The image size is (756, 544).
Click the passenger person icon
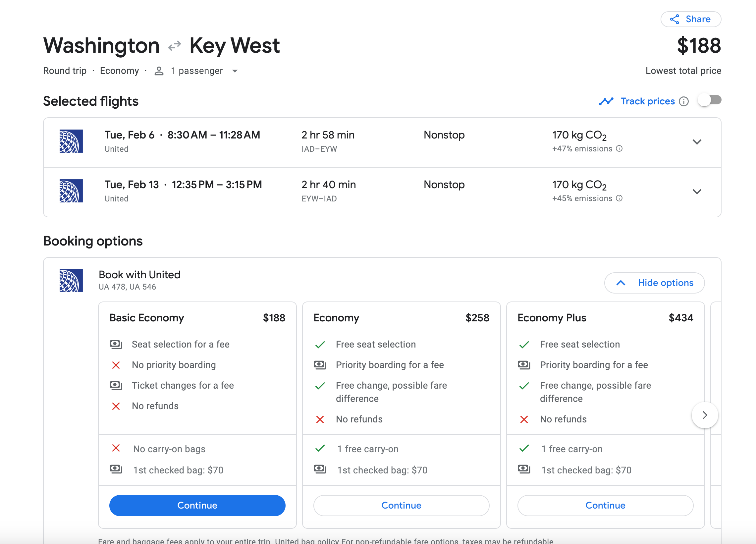(159, 71)
